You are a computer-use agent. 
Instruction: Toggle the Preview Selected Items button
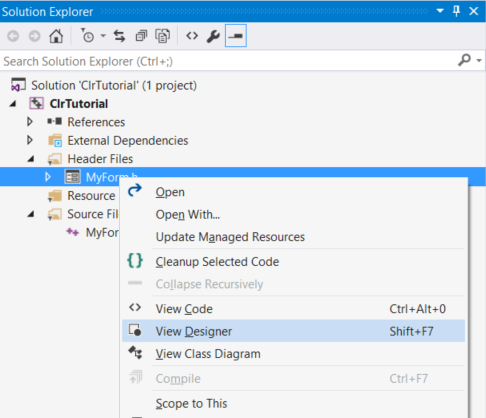[x=236, y=35]
